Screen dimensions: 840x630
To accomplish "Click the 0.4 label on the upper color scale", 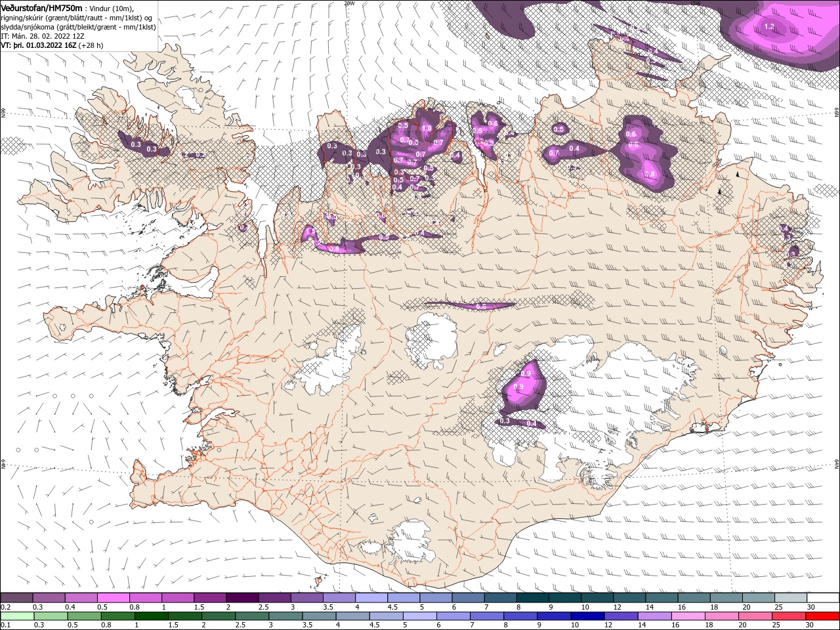I will point(70,607).
